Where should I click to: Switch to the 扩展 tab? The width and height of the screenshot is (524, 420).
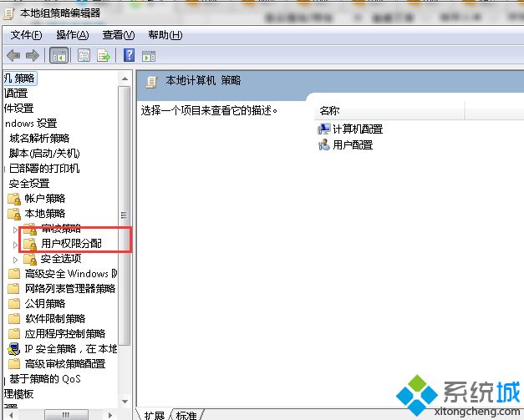point(154,415)
